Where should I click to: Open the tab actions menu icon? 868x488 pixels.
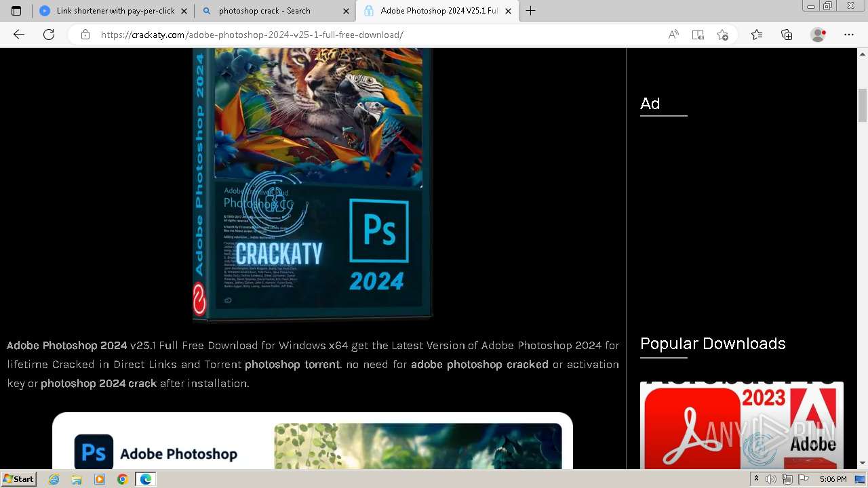16,11
